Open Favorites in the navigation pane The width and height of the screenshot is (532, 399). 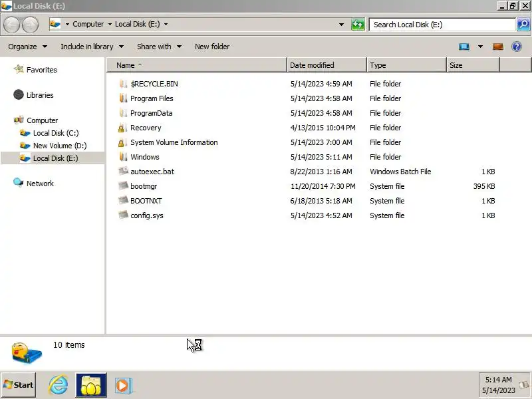click(42, 70)
